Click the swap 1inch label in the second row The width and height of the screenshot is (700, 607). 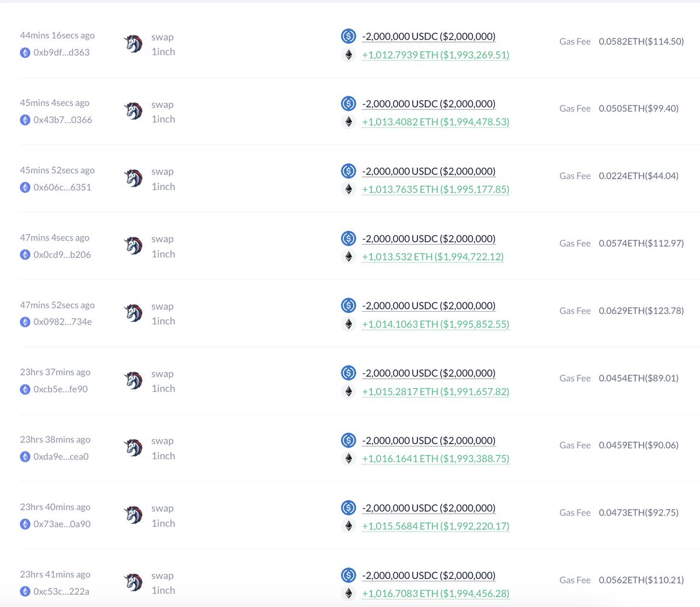point(163,111)
